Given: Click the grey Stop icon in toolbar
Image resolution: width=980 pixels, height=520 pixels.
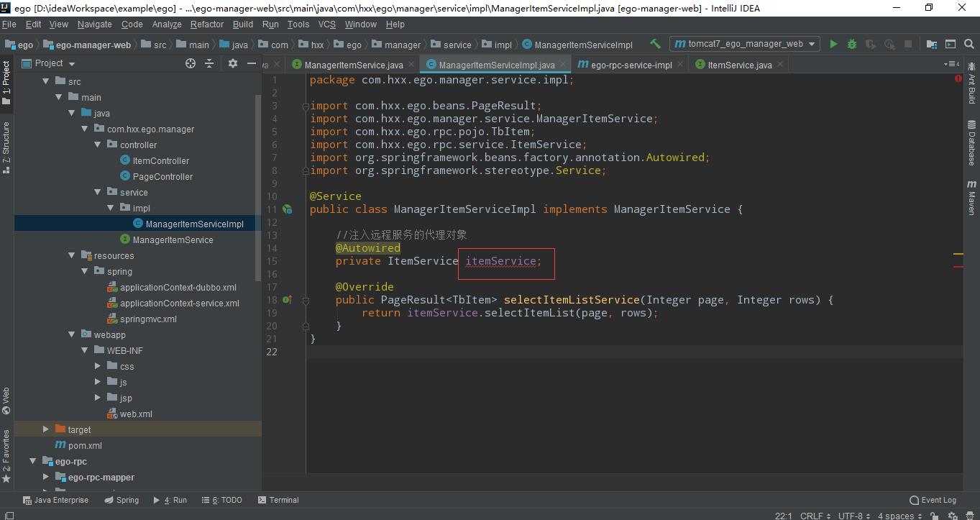Looking at the screenshot, I should click(x=908, y=44).
